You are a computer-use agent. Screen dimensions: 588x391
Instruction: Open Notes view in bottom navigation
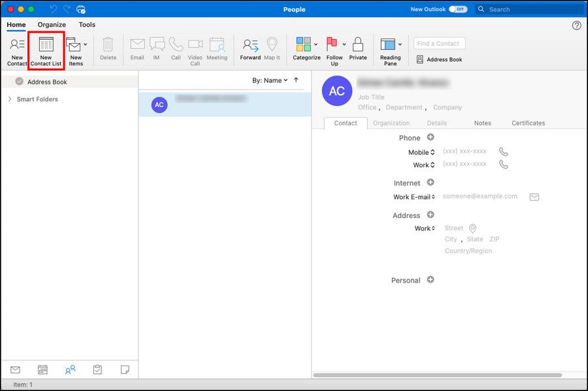(x=125, y=369)
